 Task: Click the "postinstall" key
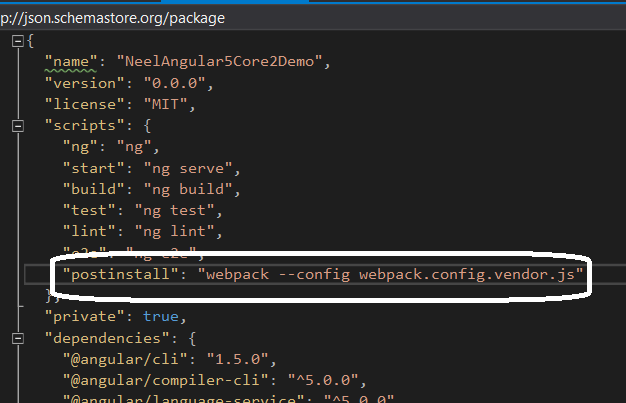pyautogui.click(x=121, y=275)
